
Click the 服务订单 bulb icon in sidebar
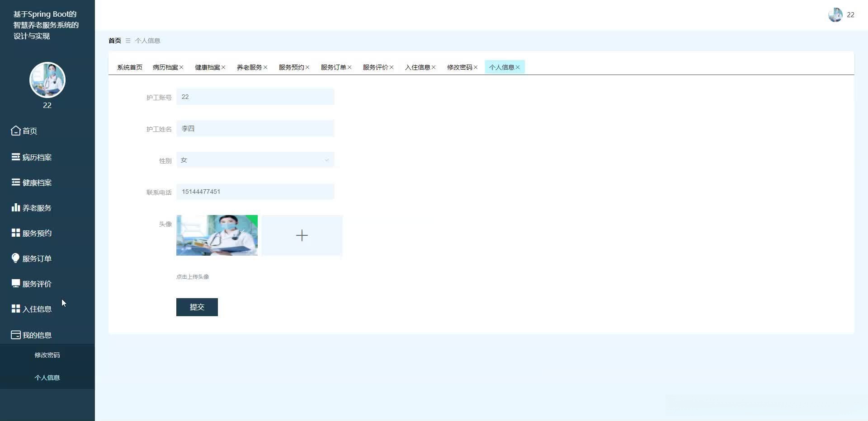point(16,258)
